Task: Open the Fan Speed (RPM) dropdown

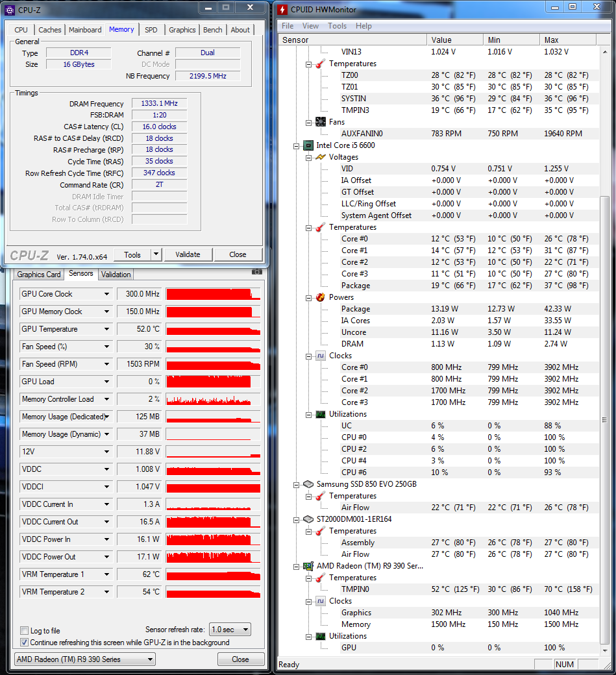Action: click(x=106, y=364)
